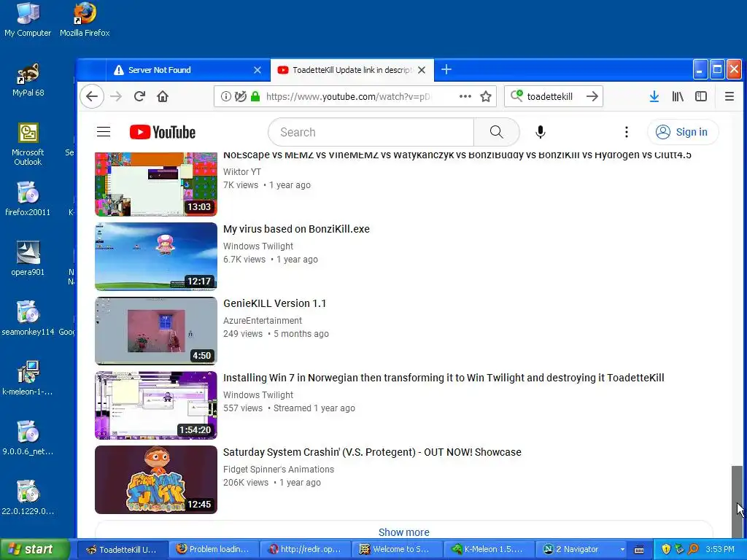Click the YouTube magnifier search button
The height and width of the screenshot is (560, 747).
(x=496, y=132)
